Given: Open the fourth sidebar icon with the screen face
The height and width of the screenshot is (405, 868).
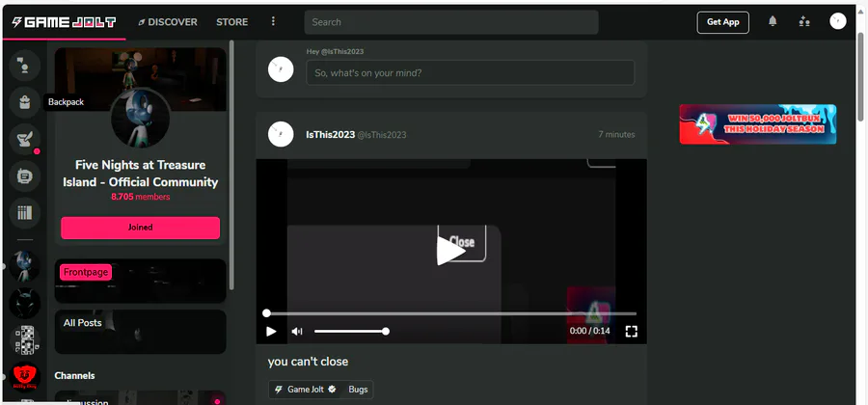Looking at the screenshot, I should pos(25,175).
